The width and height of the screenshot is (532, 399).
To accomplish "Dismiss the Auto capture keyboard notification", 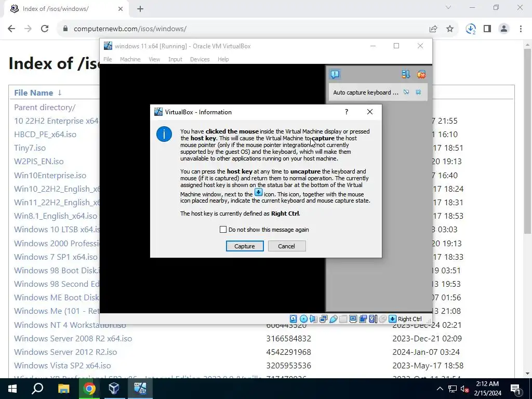I will [418, 92].
